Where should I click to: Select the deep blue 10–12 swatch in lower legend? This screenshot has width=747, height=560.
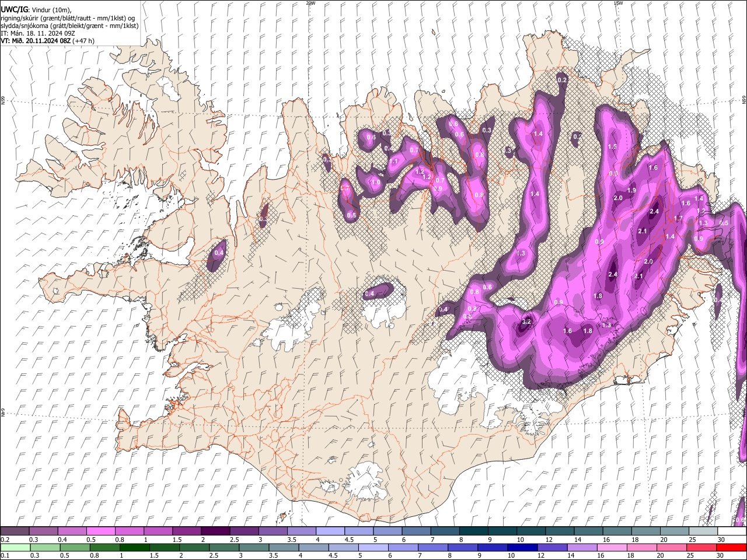pos(522,548)
